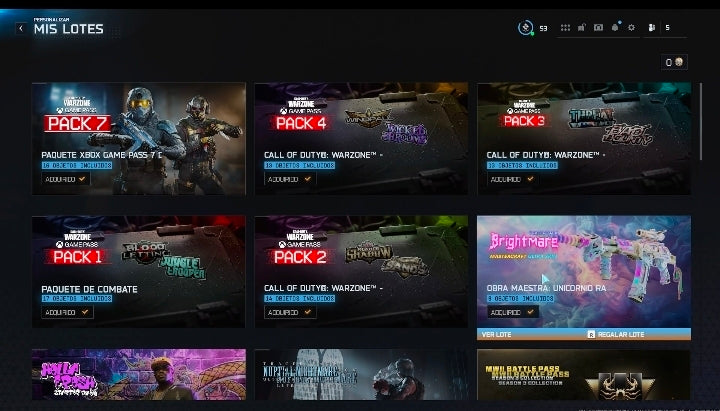Screen dimensions: 720x411
Task: Click the Paquete de Combate title
Action: click(90, 289)
